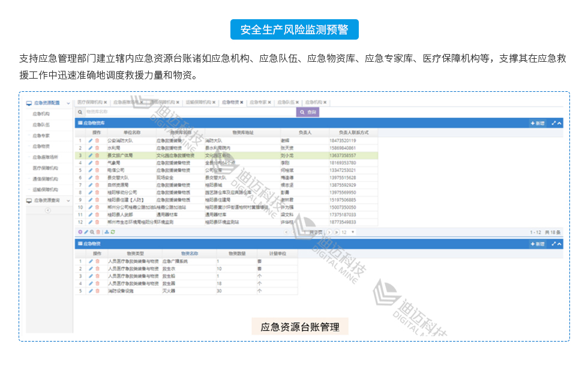Click edit pencil for 灭火器 row
588x371 pixels.
(91, 291)
